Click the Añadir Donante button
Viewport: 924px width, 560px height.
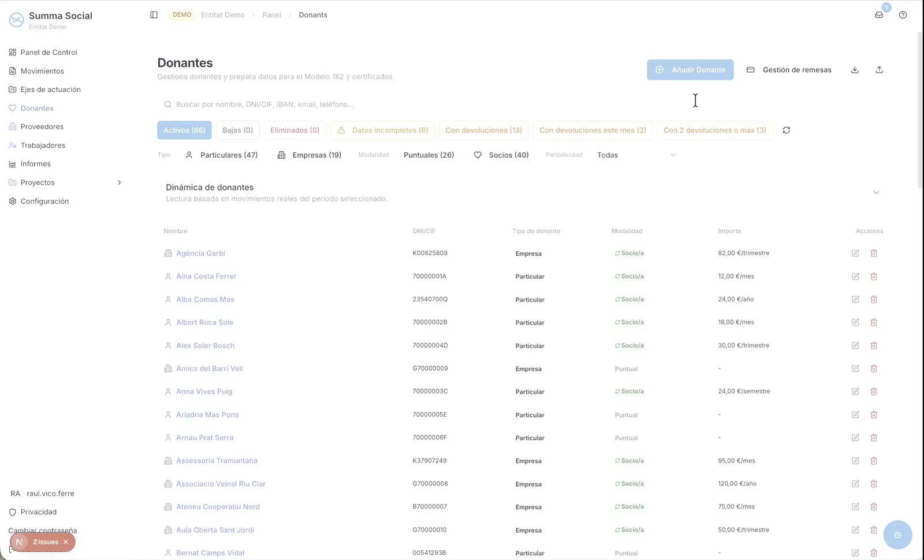690,69
